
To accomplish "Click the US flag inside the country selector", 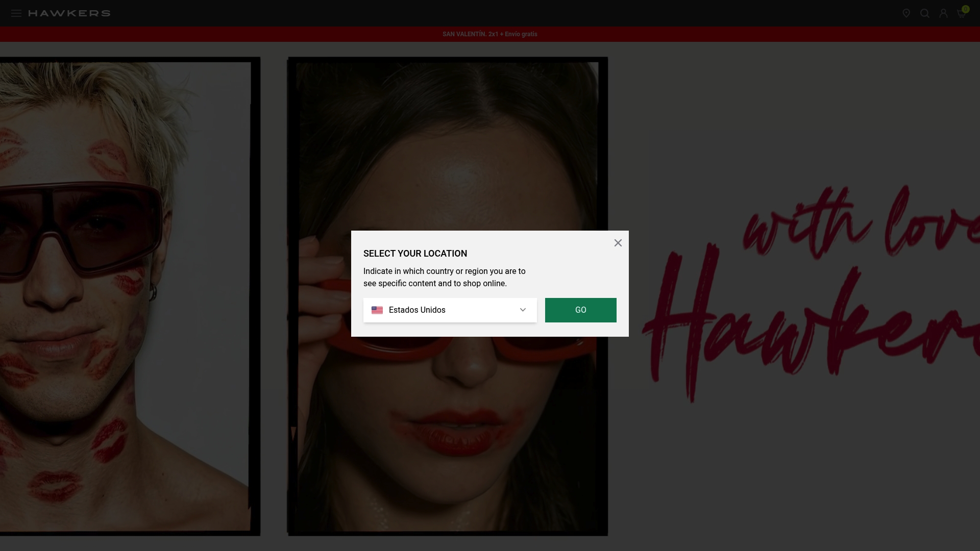I will (378, 310).
